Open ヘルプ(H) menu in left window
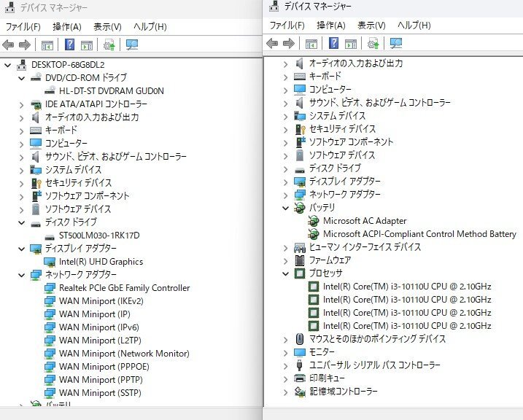The image size is (523, 420). (x=150, y=27)
